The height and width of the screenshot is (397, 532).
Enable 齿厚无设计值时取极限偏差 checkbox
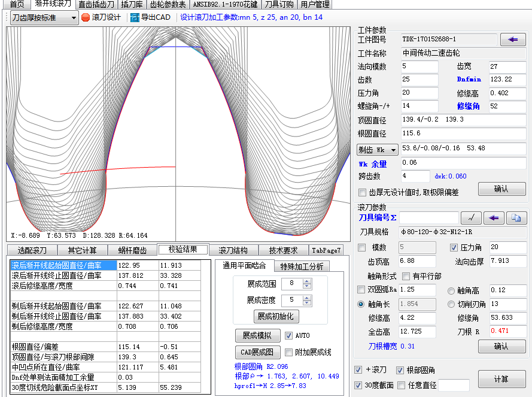pos(362,193)
